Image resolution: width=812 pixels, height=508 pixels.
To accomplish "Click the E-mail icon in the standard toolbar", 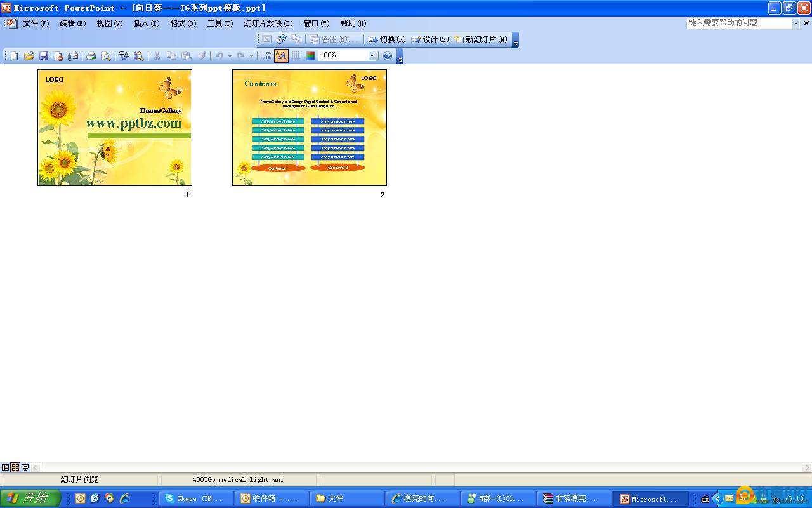I will [x=73, y=56].
